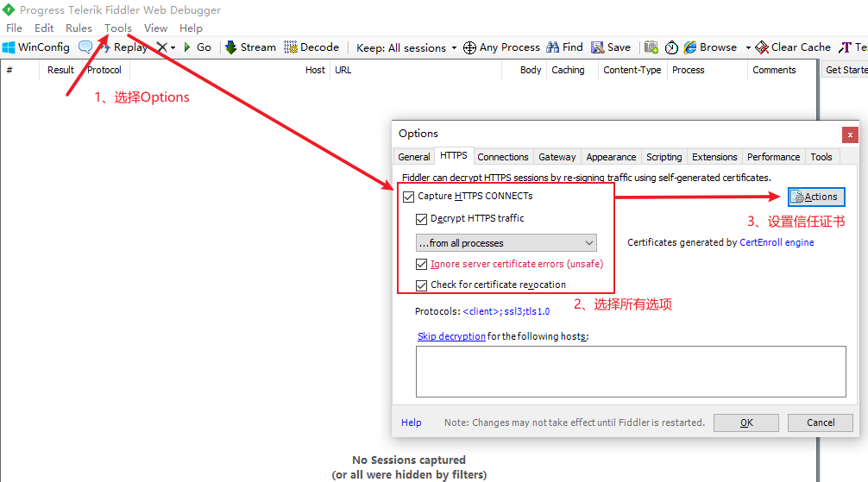Switch to the Appearance tab
The height and width of the screenshot is (482, 868).
[x=611, y=157]
